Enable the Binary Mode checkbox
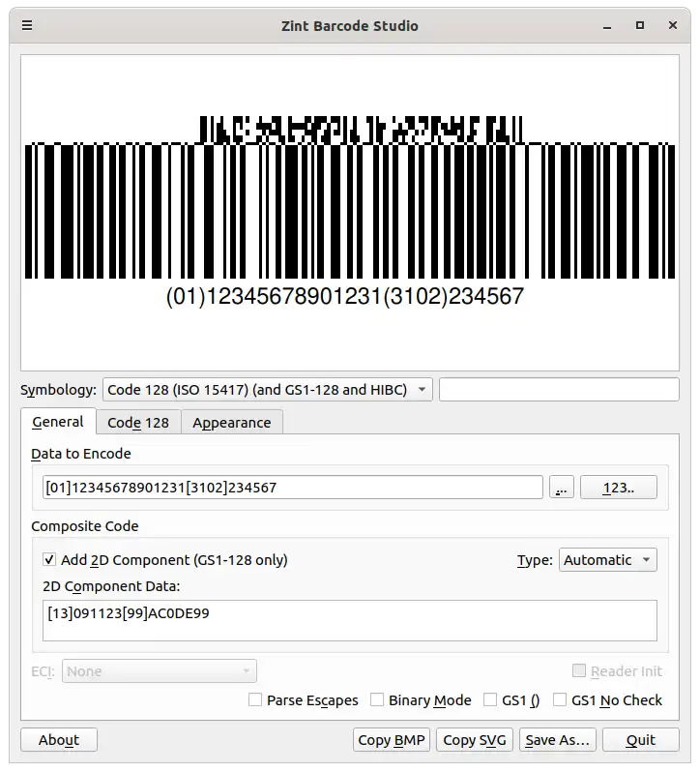Viewport: 700px width, 772px height. (x=377, y=699)
